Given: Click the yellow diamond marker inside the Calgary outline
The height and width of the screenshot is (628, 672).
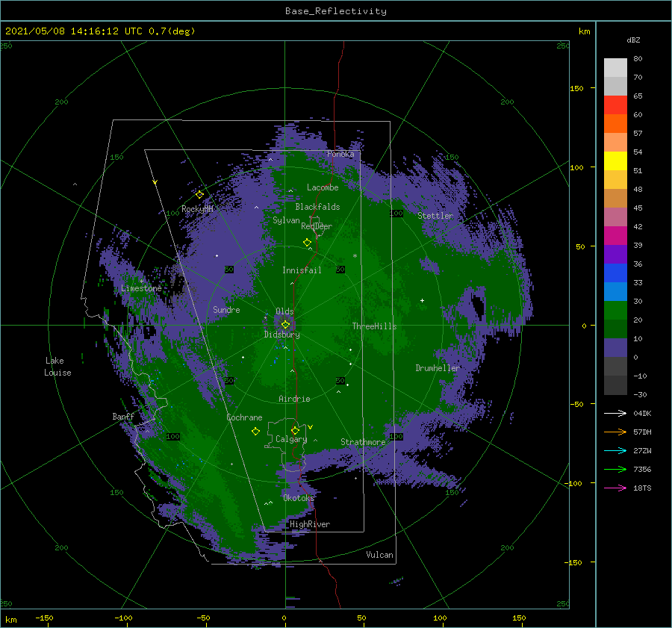Looking at the screenshot, I should pyautogui.click(x=295, y=430).
